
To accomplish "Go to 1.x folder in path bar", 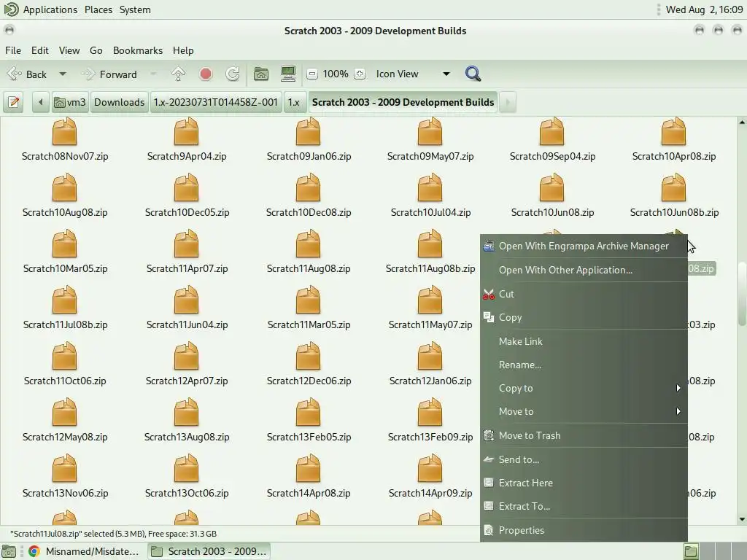I will tap(294, 102).
